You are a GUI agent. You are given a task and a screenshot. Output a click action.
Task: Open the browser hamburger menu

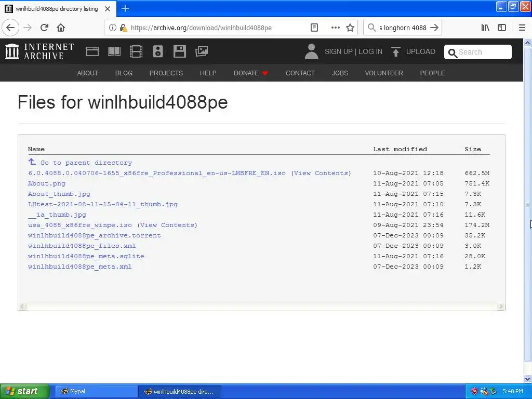point(522,28)
